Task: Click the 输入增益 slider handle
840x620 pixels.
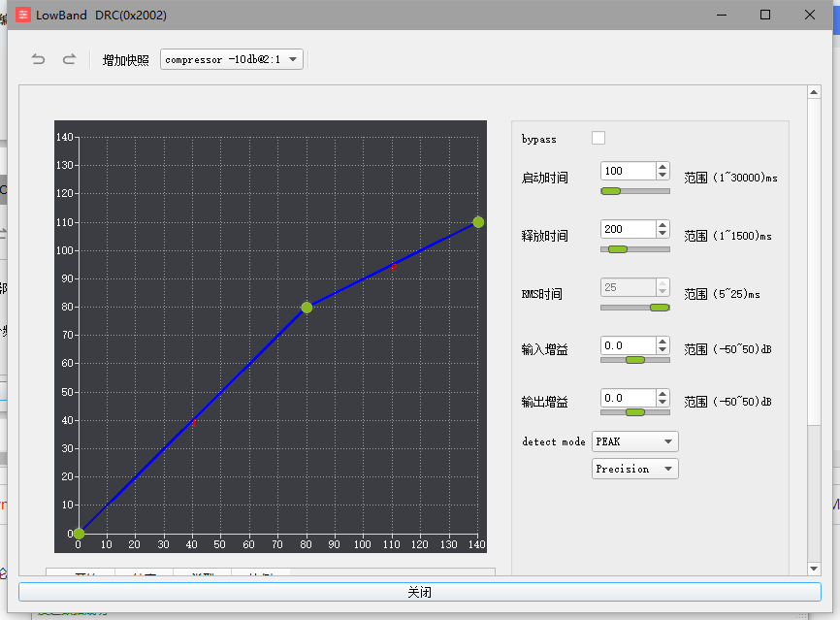Action: (635, 360)
